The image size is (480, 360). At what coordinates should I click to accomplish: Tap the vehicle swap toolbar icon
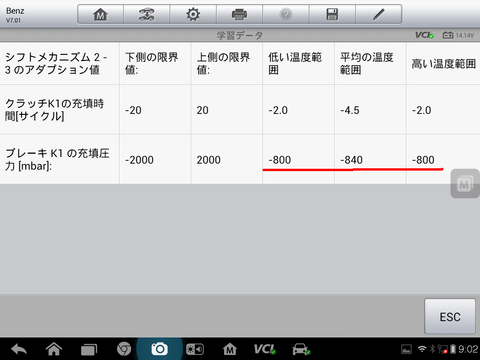point(147,14)
